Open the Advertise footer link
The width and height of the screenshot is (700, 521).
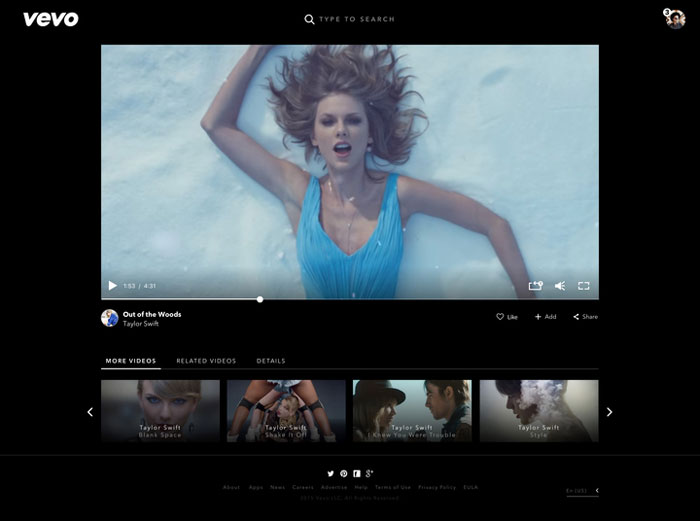(x=334, y=487)
